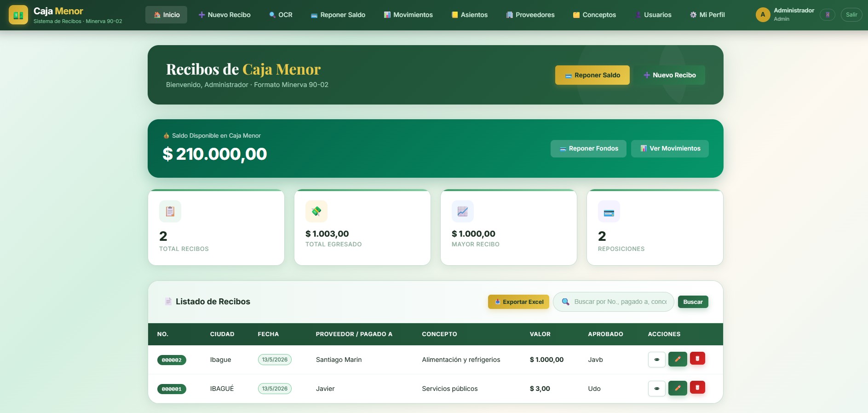The height and width of the screenshot is (413, 868).
Task: Go to Inicio in the navigation bar
Action: [x=166, y=15]
